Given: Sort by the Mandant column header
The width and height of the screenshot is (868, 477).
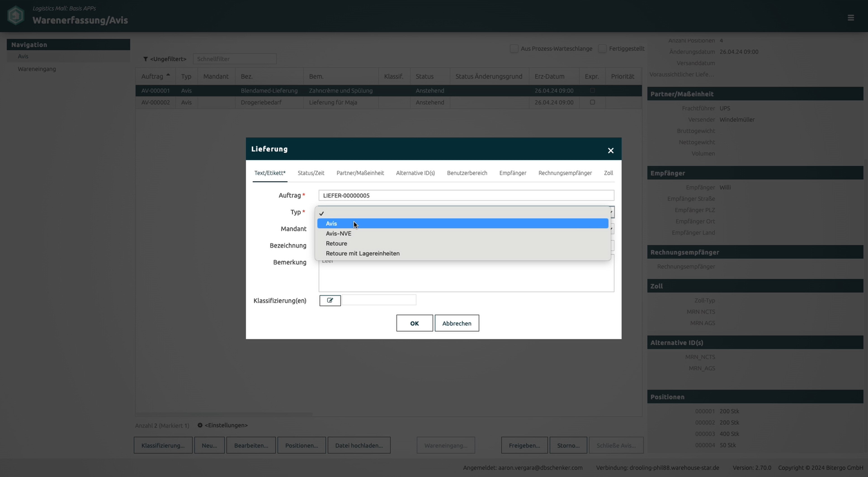Looking at the screenshot, I should (x=216, y=76).
